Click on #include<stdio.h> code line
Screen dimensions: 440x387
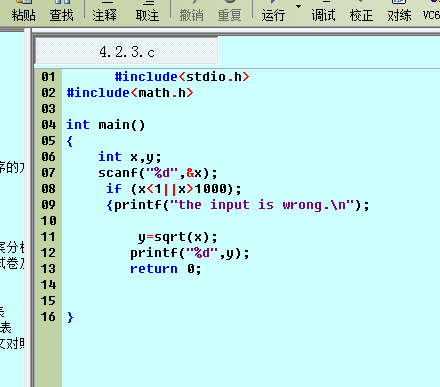tap(182, 77)
